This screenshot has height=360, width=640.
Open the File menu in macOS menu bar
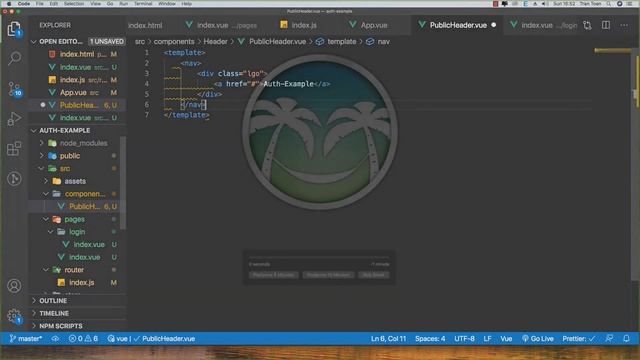tap(40, 4)
